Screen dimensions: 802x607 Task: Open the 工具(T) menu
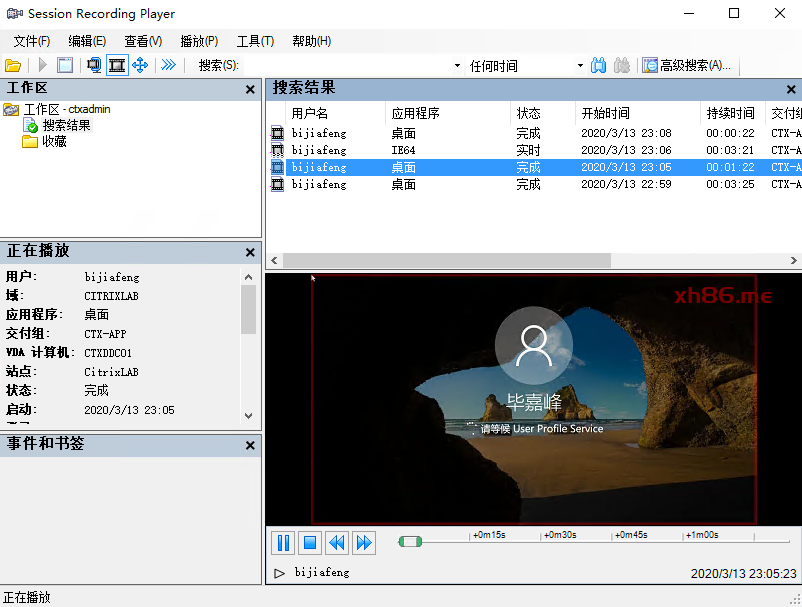pos(255,41)
